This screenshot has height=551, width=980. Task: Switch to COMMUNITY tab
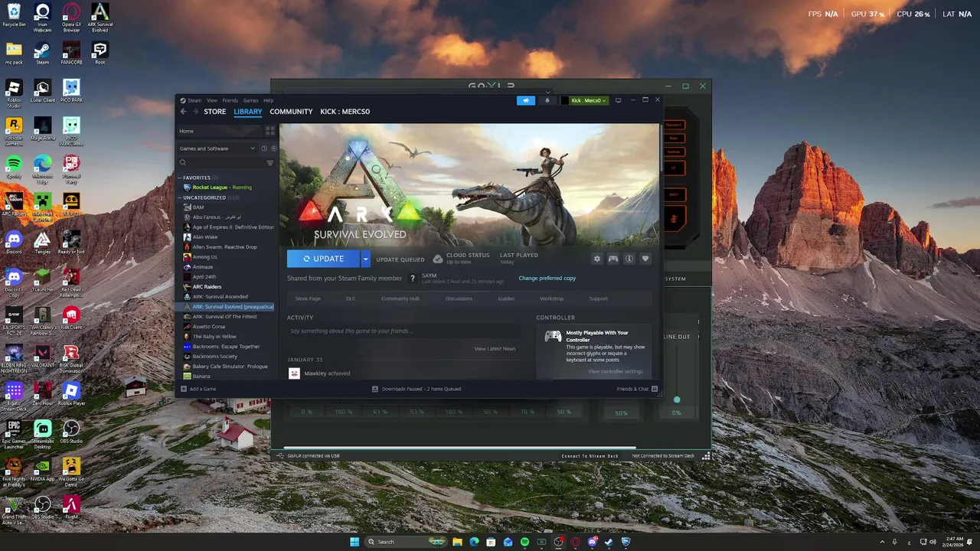[x=291, y=112]
